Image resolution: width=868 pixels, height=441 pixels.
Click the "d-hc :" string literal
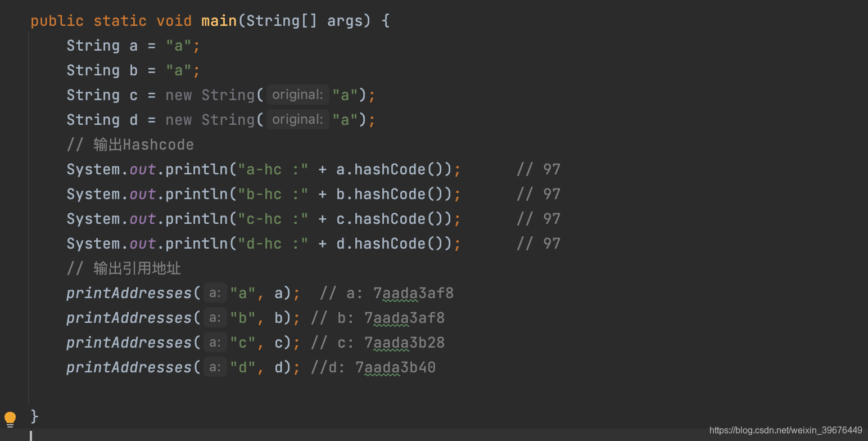(273, 244)
